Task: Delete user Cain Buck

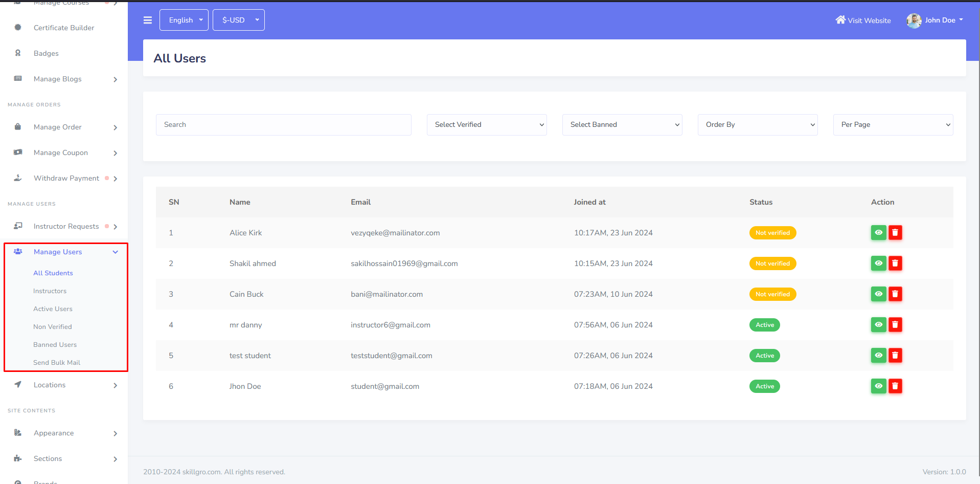Action: pyautogui.click(x=895, y=294)
